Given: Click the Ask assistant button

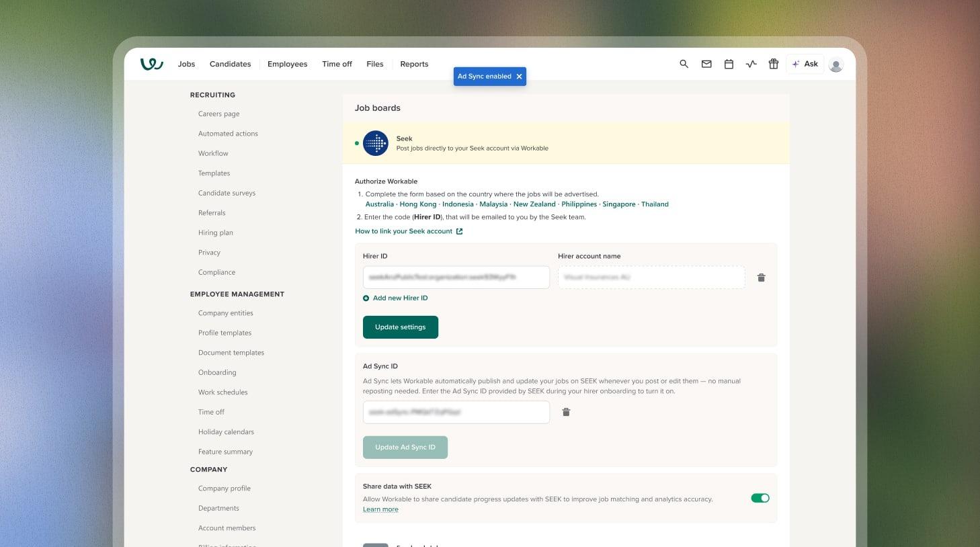Looking at the screenshot, I should pos(805,64).
